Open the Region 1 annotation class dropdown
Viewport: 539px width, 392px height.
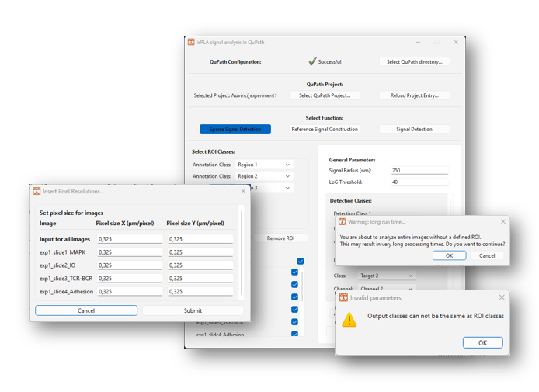click(264, 165)
